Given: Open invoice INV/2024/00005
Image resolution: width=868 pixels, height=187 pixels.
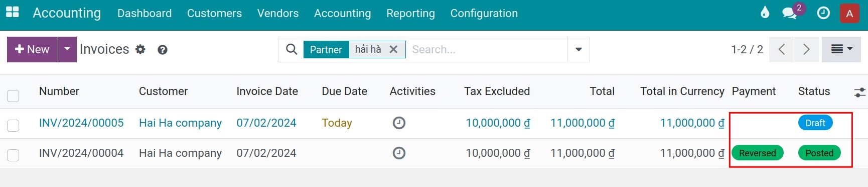Looking at the screenshot, I should (x=81, y=123).
